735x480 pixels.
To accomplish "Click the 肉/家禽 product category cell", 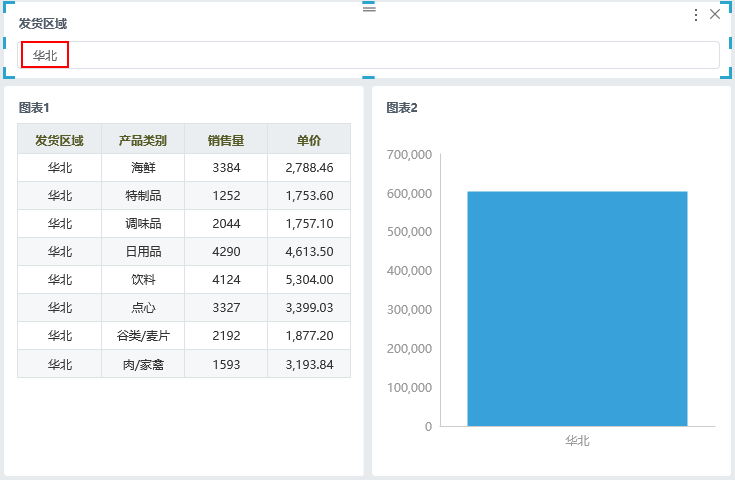I will (x=143, y=364).
